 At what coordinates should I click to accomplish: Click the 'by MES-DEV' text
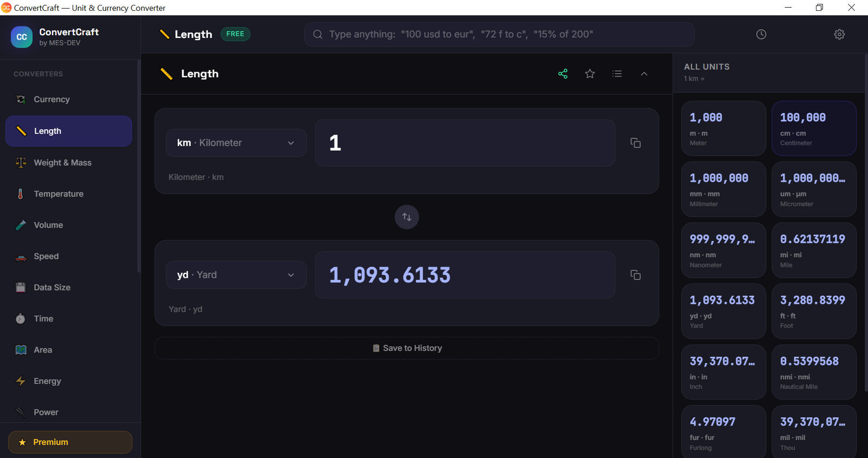(60, 43)
